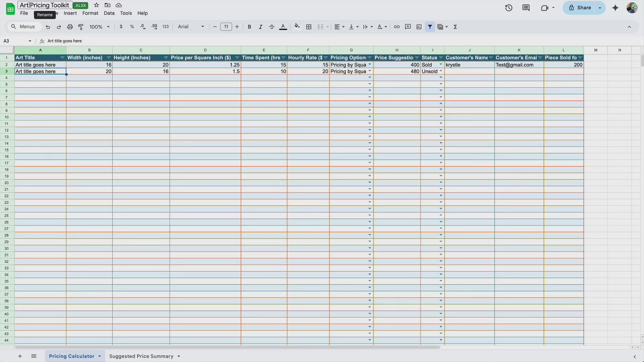Image resolution: width=644 pixels, height=362 pixels.
Task: Expand the Unsold status dropdown in row 3
Action: pos(441,71)
